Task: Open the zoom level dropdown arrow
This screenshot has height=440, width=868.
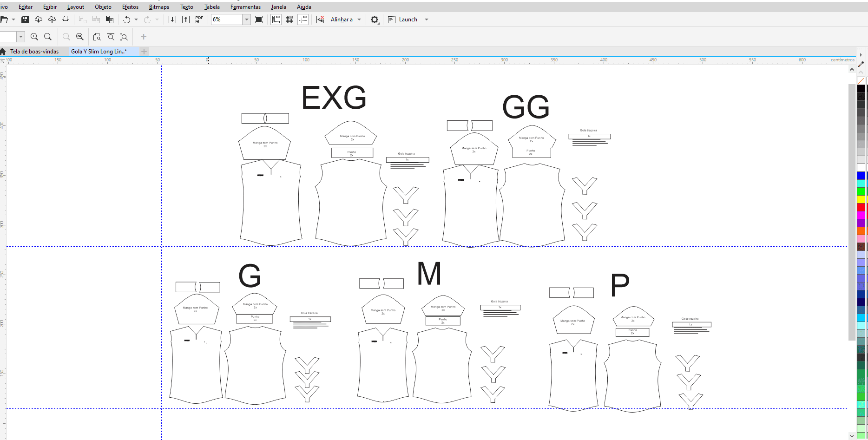Action: [247, 20]
